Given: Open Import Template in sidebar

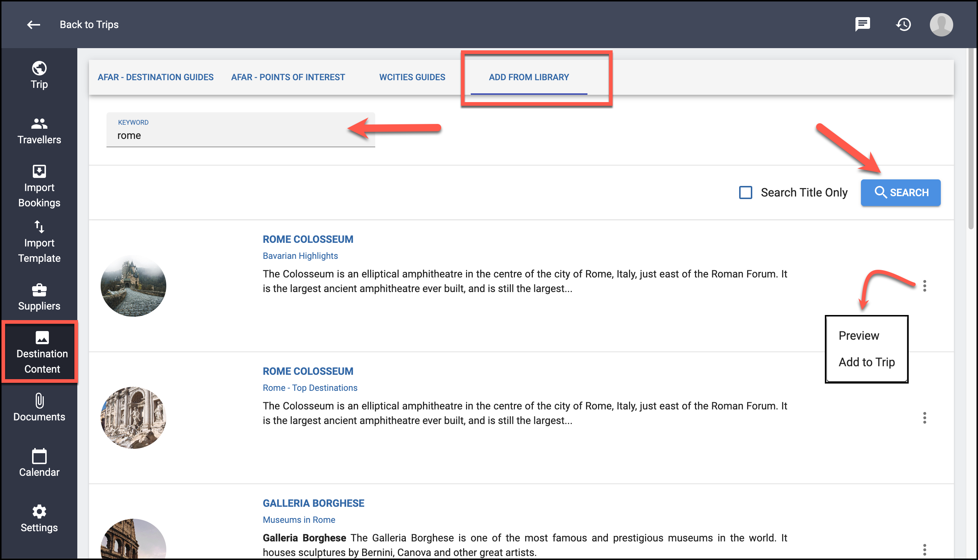Looking at the screenshot, I should (39, 242).
